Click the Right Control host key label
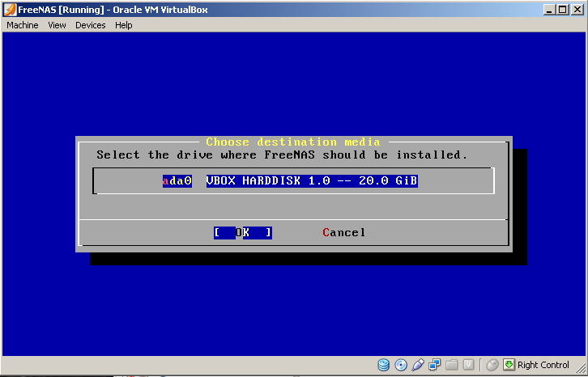This screenshot has width=588, height=377. pyautogui.click(x=543, y=365)
